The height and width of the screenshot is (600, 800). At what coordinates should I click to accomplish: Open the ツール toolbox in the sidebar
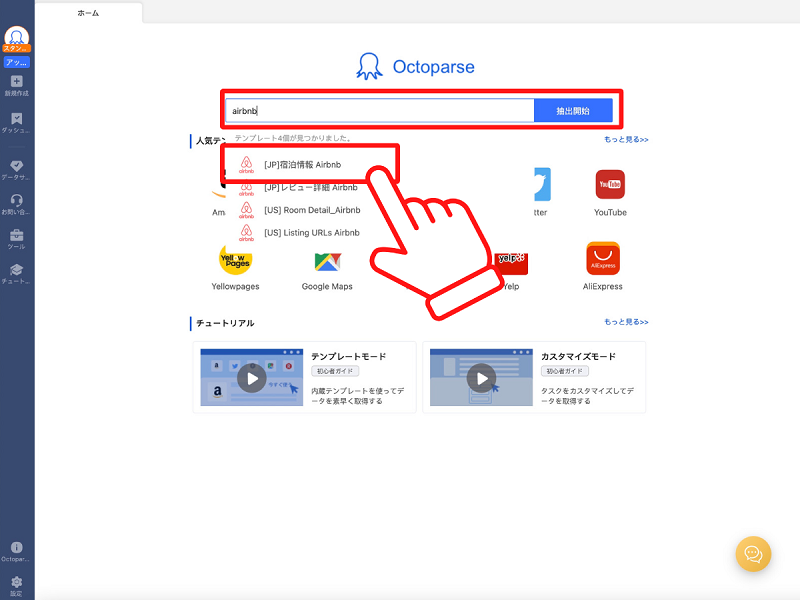(16, 239)
